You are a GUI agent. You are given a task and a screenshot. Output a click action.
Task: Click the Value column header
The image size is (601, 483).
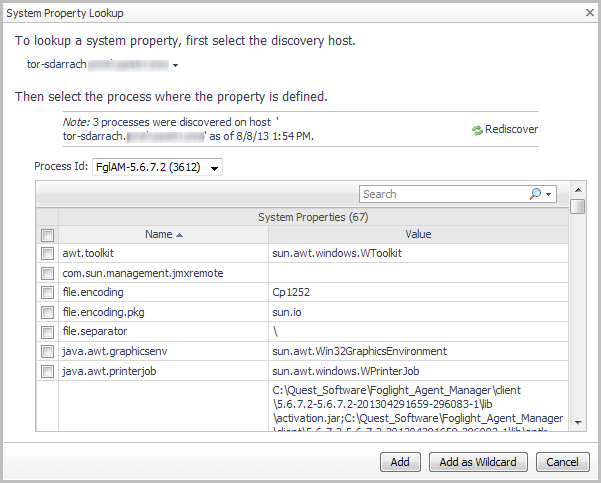coord(418,235)
